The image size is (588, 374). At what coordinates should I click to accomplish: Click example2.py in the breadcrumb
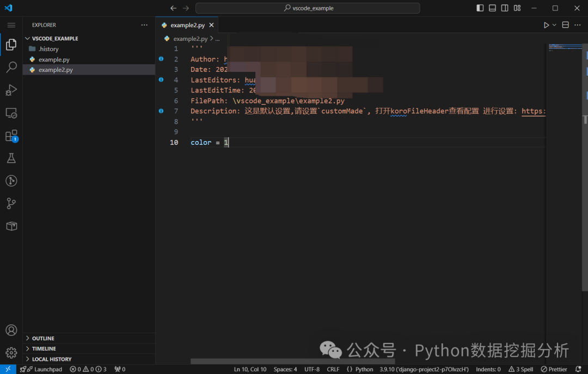coord(190,39)
